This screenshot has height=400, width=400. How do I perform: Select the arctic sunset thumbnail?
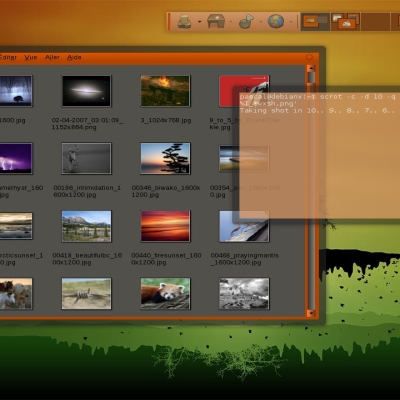(16, 226)
